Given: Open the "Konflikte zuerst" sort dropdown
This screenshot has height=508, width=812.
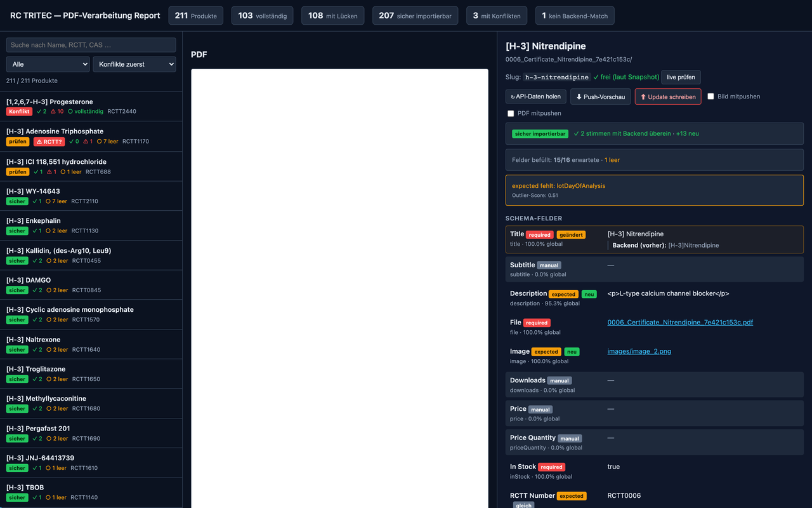Looking at the screenshot, I should tap(134, 64).
